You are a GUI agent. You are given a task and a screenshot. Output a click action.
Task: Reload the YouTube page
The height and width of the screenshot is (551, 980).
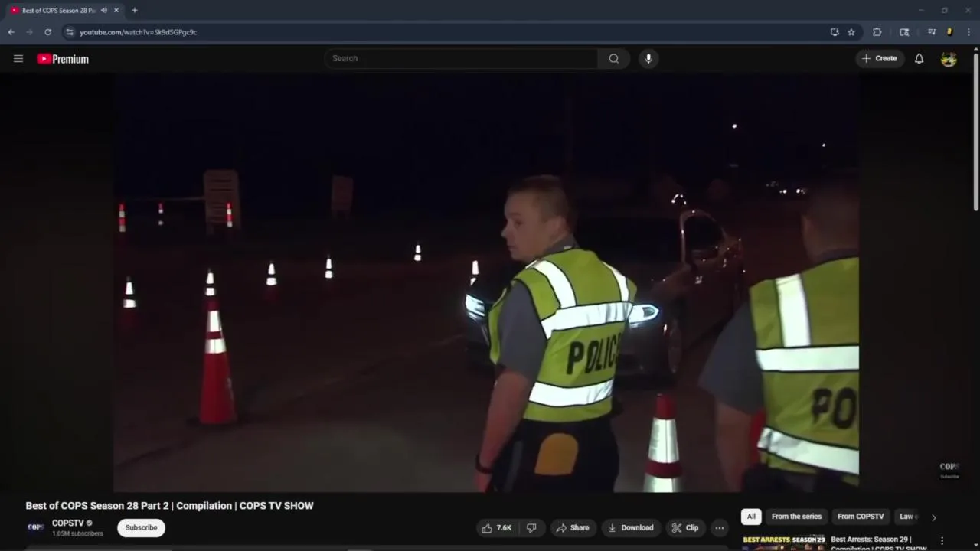(x=47, y=32)
